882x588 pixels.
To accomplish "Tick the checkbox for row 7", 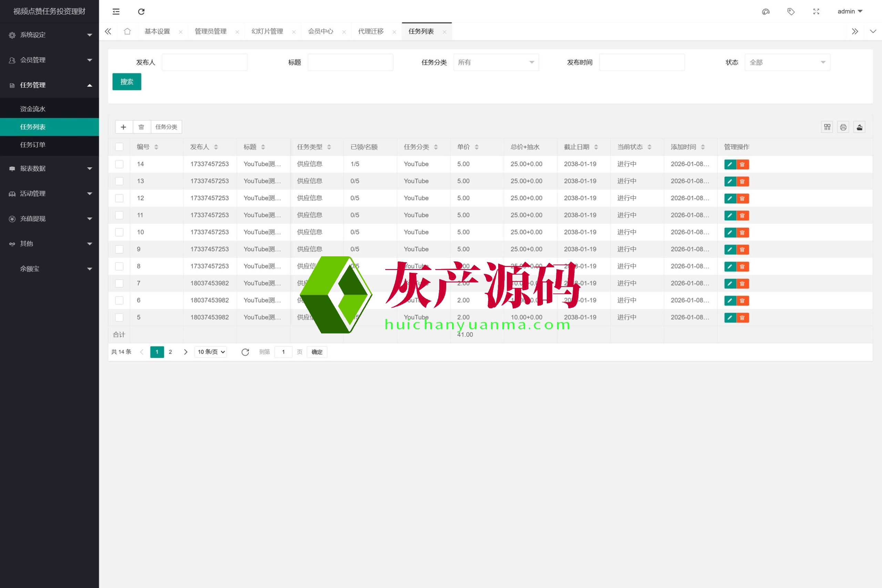I will [x=119, y=283].
